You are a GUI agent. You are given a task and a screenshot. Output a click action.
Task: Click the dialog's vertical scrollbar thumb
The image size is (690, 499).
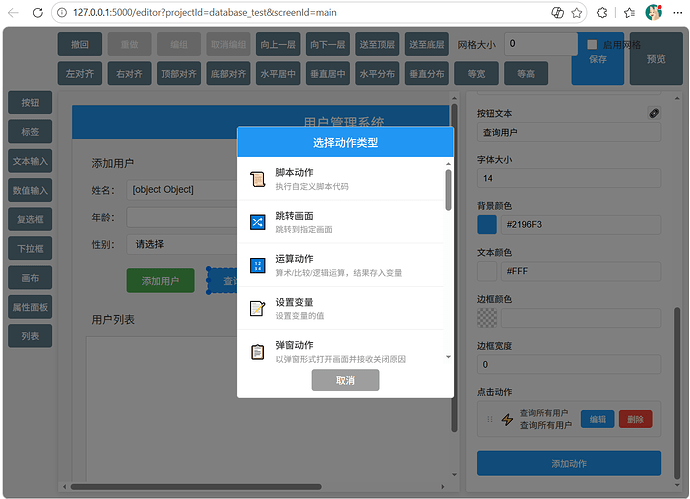pyautogui.click(x=448, y=190)
